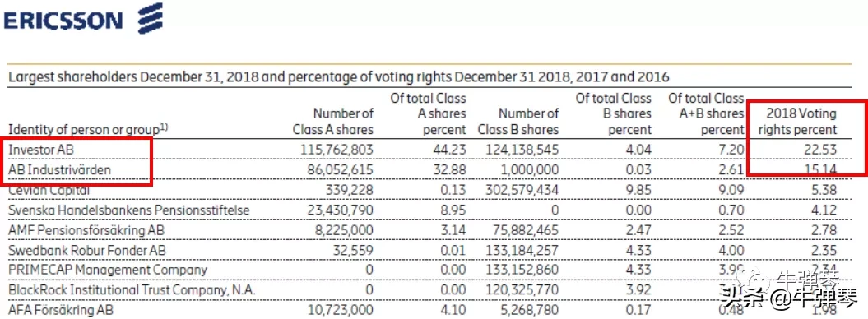Screen dimensions: 868x319
Task: Click the Number of Class B shares header
Action: (x=518, y=123)
